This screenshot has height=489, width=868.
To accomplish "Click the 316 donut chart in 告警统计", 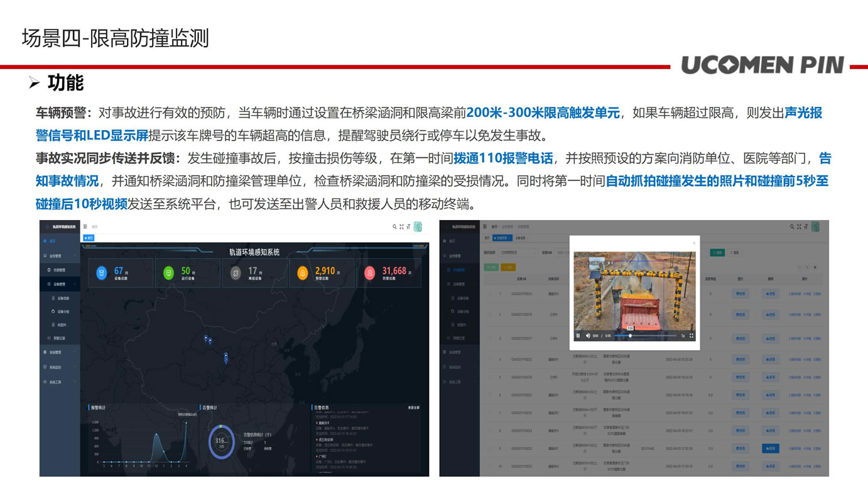I will [221, 442].
